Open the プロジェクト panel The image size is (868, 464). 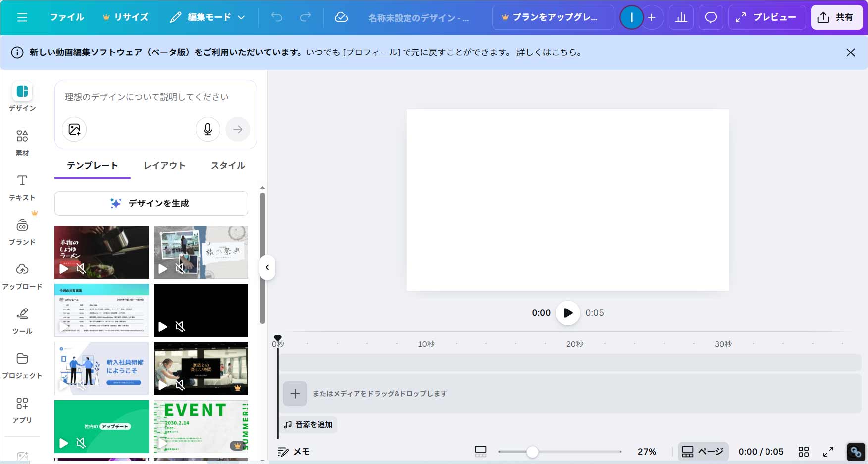pos(22,363)
